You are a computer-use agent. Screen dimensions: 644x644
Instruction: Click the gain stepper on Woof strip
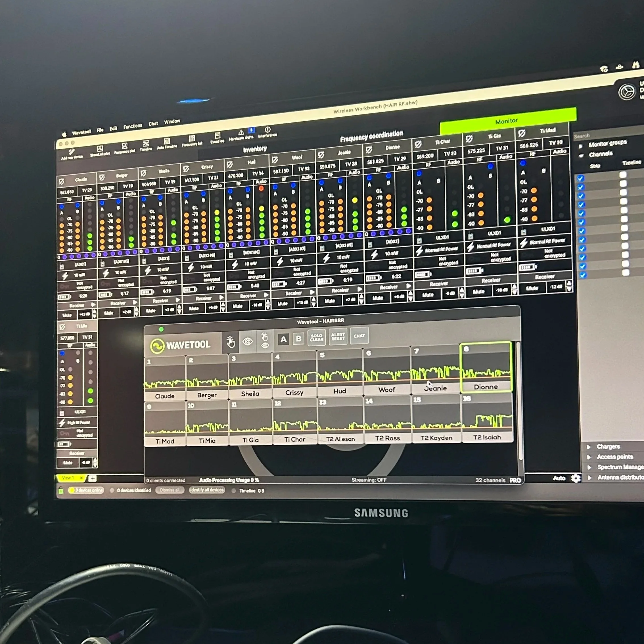click(x=314, y=302)
